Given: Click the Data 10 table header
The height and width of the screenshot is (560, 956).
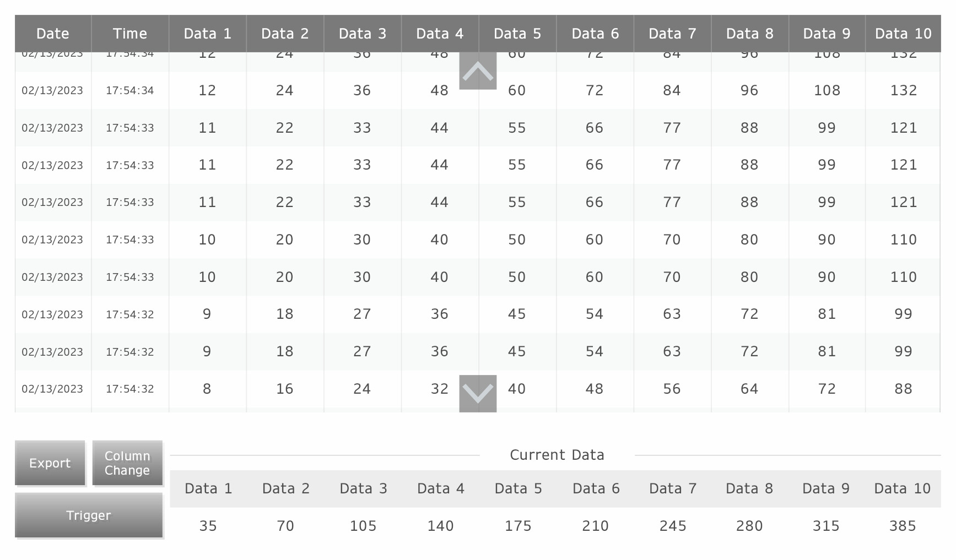Looking at the screenshot, I should (x=903, y=34).
